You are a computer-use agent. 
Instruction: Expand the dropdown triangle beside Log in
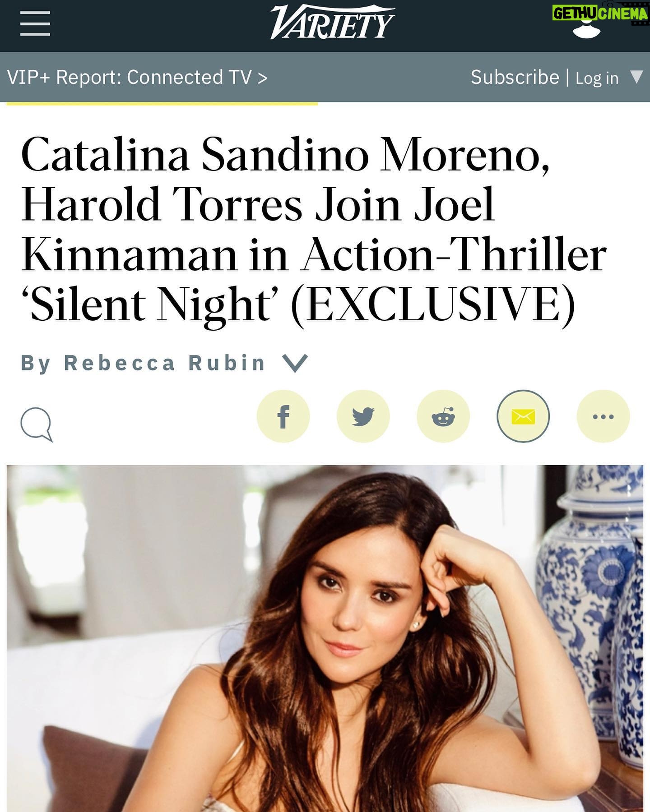point(636,77)
